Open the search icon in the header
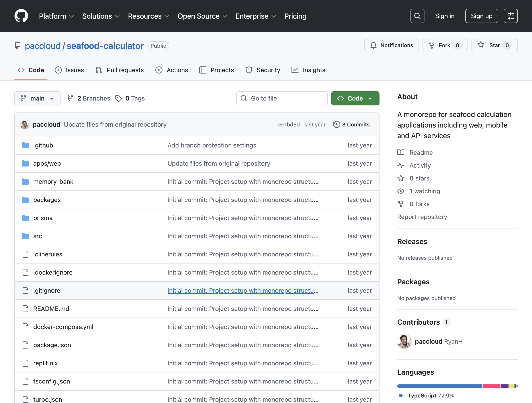 (x=417, y=16)
